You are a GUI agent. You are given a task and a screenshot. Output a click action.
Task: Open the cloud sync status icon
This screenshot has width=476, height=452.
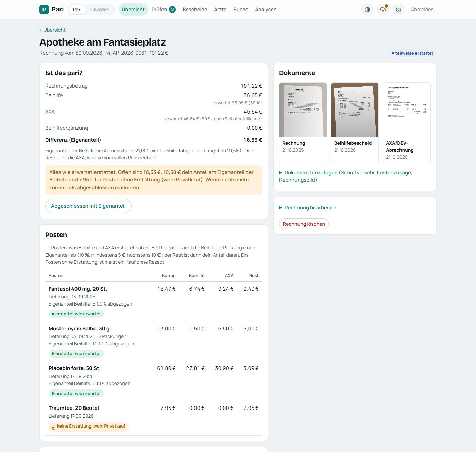point(383,10)
